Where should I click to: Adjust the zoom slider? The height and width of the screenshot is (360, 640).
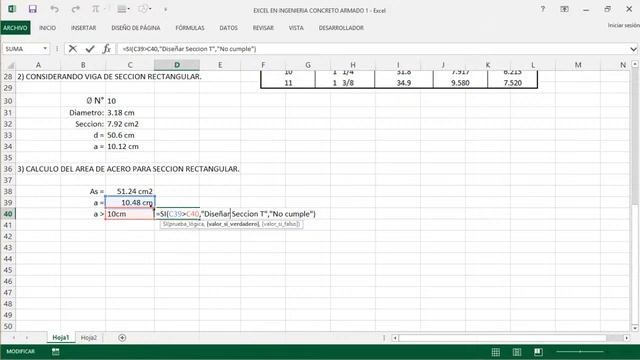580,351
